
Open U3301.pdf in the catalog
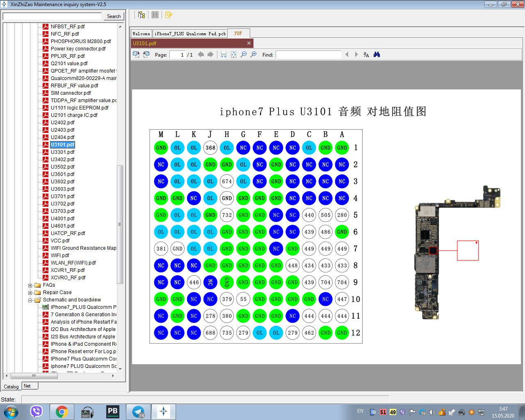tap(62, 152)
